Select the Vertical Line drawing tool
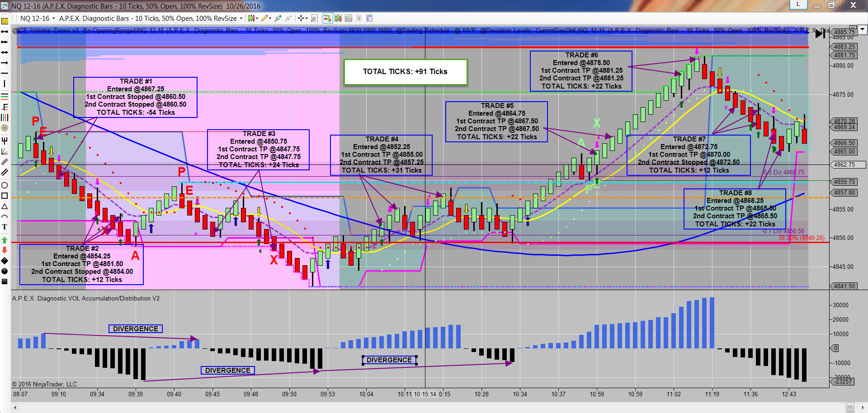The image size is (868, 413). click(x=5, y=84)
